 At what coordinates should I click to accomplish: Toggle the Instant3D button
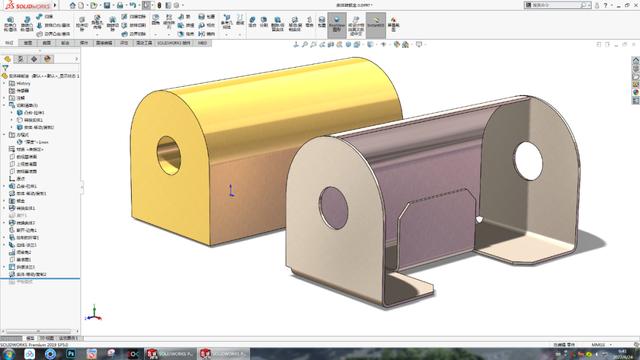point(376,25)
